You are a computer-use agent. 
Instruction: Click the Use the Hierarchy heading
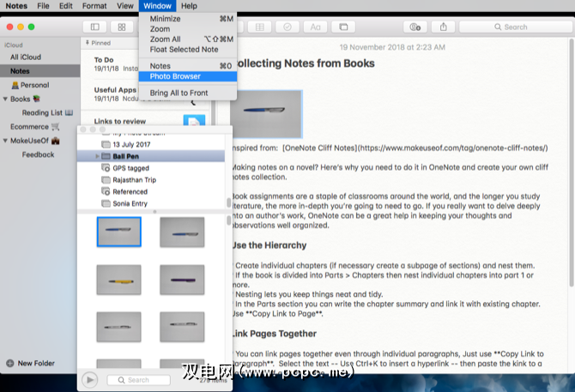pyautogui.click(x=269, y=245)
